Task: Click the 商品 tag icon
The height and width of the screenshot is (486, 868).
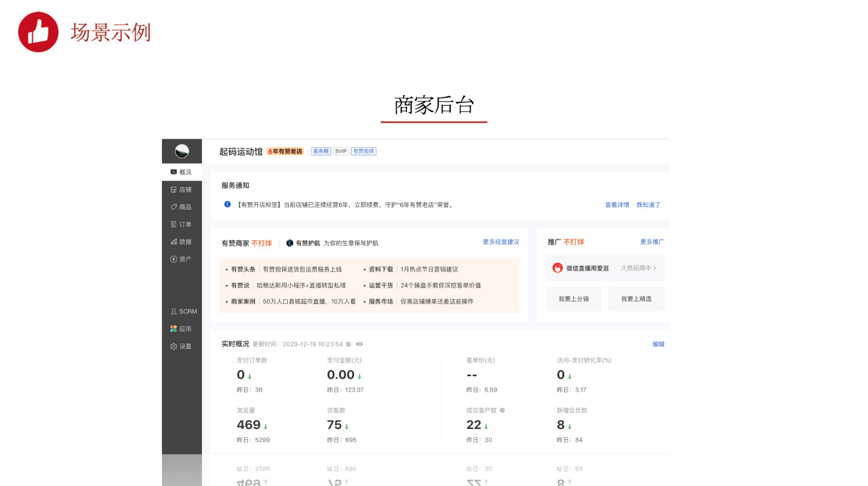Action: (174, 207)
